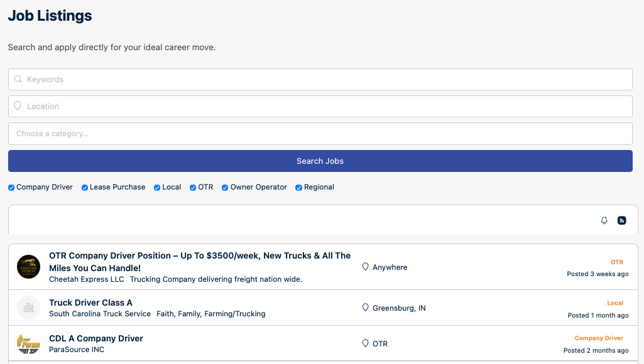Click the Cheetah Express company logo
The height and width of the screenshot is (364, 644).
(x=28, y=267)
